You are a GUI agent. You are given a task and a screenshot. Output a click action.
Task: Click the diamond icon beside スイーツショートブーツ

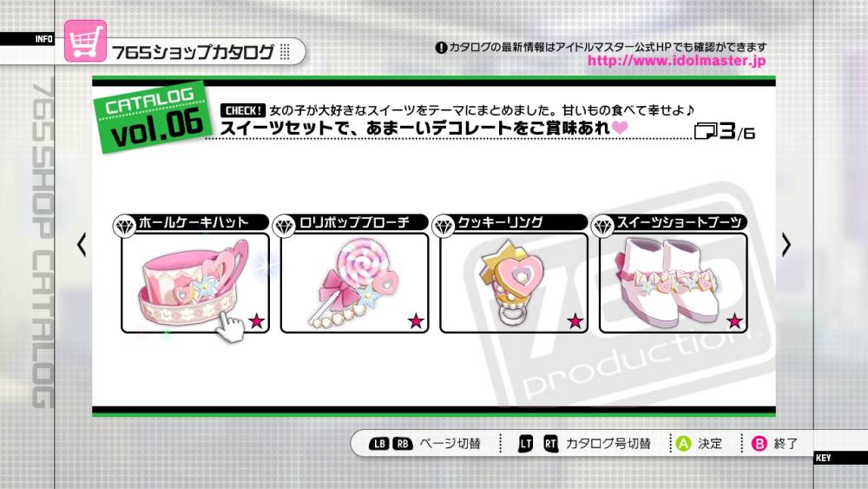pos(603,227)
